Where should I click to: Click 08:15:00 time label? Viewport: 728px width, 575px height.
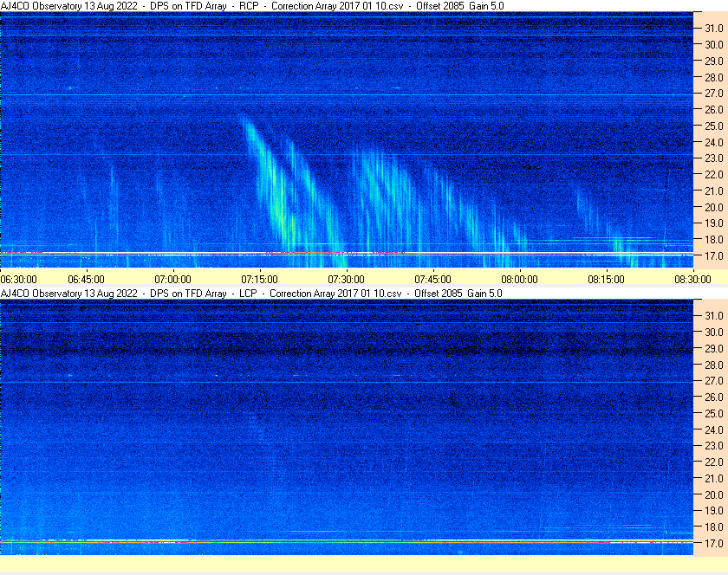[607, 280]
